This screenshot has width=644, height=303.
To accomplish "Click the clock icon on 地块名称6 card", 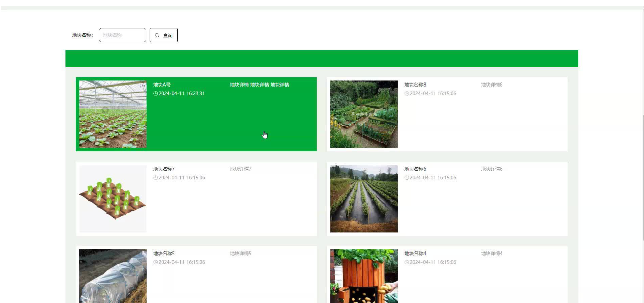I will click(407, 178).
